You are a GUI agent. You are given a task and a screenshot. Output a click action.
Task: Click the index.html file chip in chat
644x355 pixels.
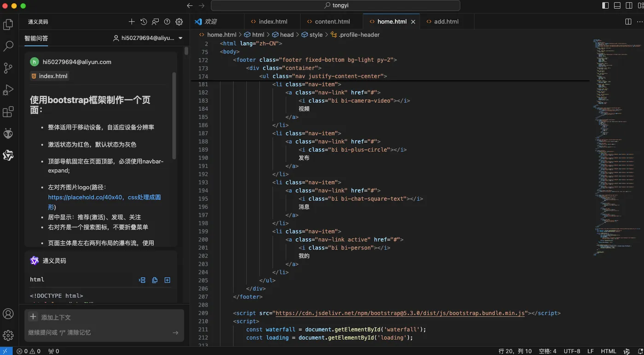pos(50,76)
